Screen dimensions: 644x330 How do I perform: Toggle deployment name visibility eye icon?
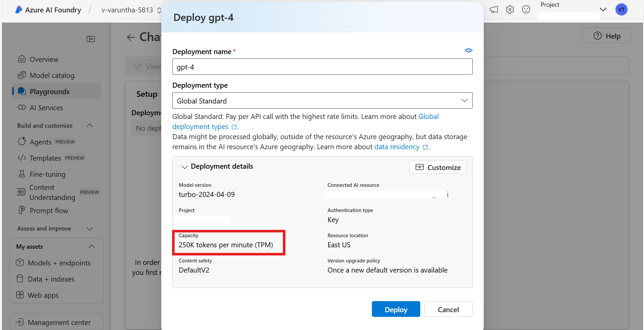click(x=468, y=50)
